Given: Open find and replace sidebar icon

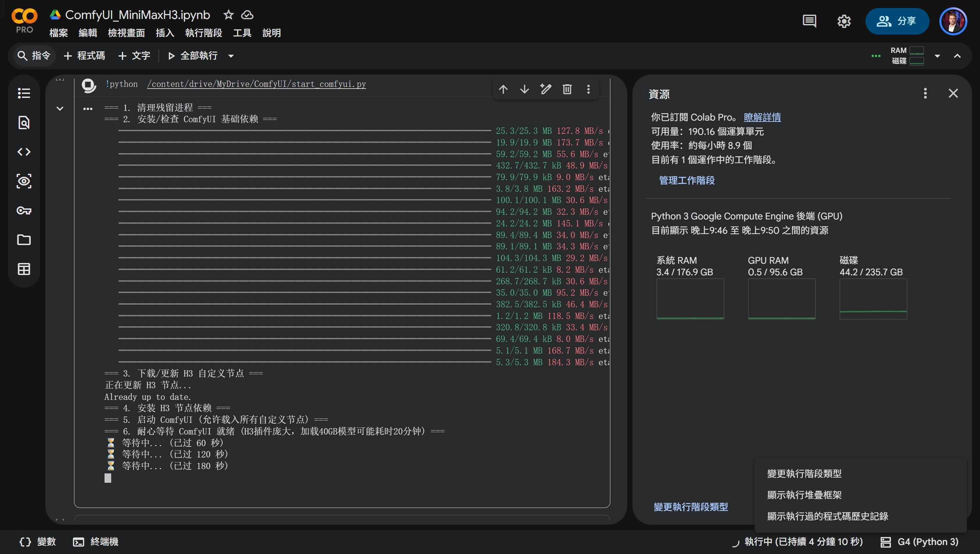Looking at the screenshot, I should (24, 123).
